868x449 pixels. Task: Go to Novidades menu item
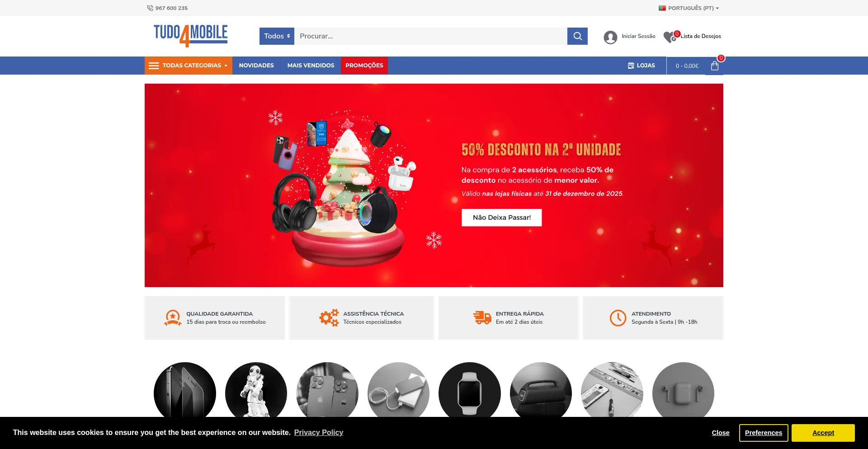pyautogui.click(x=256, y=66)
